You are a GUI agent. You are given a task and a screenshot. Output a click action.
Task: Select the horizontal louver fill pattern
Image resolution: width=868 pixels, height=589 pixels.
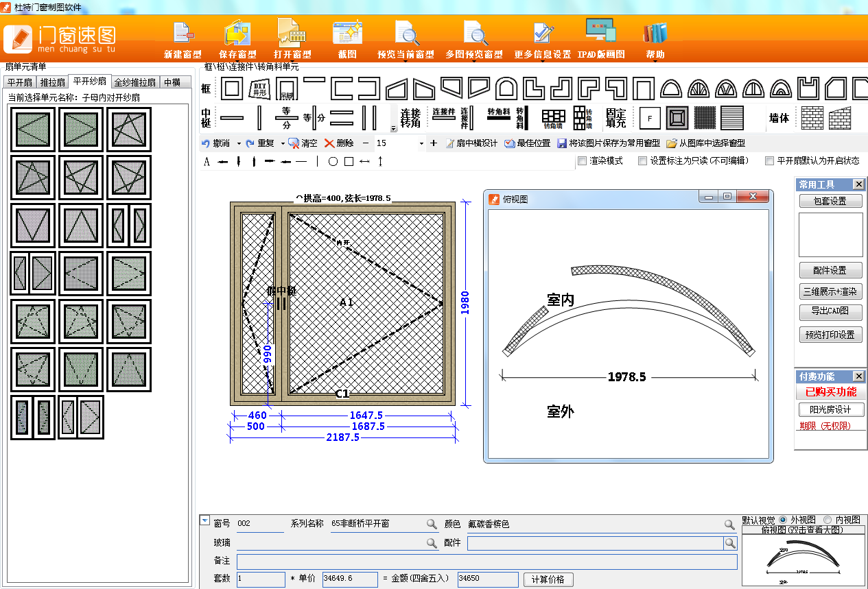tap(732, 118)
